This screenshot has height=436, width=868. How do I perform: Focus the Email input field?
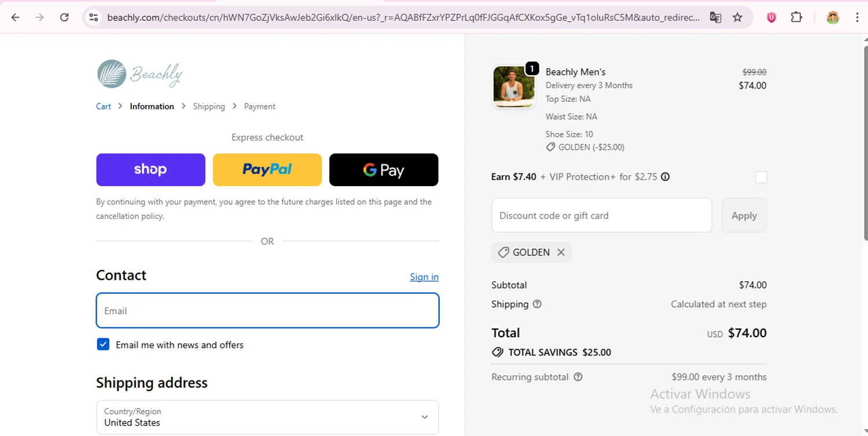pos(267,311)
